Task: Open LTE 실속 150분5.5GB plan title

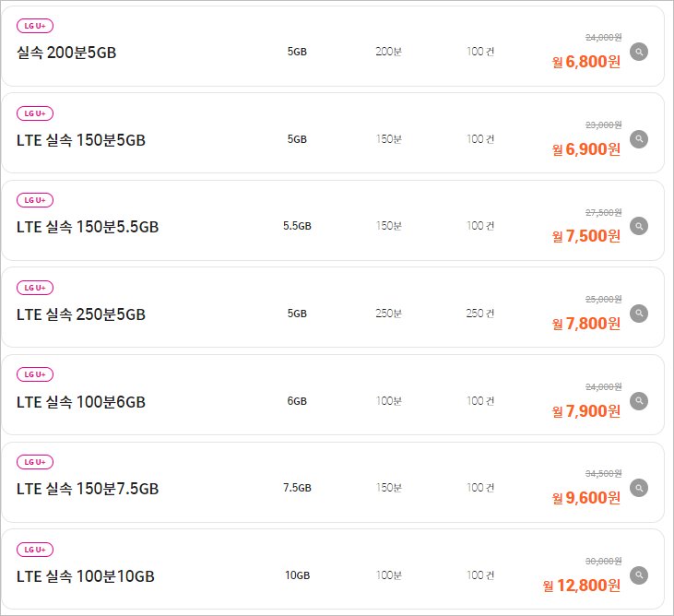Action: click(88, 227)
